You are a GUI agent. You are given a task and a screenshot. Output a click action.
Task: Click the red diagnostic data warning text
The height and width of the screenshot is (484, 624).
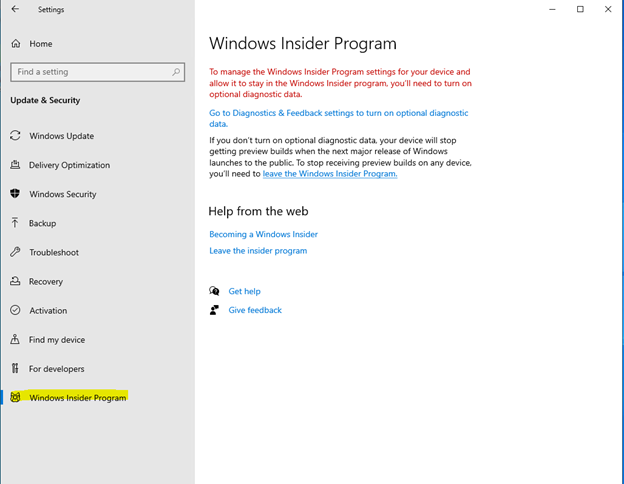pyautogui.click(x=340, y=83)
